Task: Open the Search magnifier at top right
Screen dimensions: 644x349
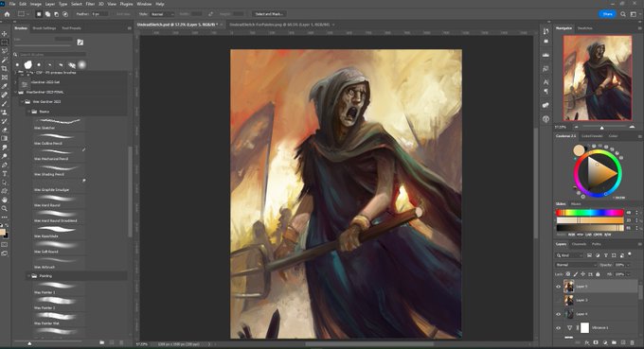Action: point(623,14)
